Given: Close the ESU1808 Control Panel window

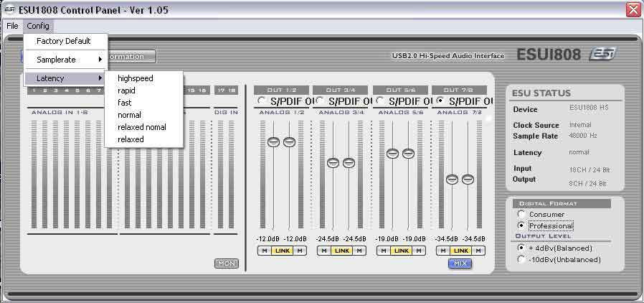Looking at the screenshot, I should coord(634,9).
